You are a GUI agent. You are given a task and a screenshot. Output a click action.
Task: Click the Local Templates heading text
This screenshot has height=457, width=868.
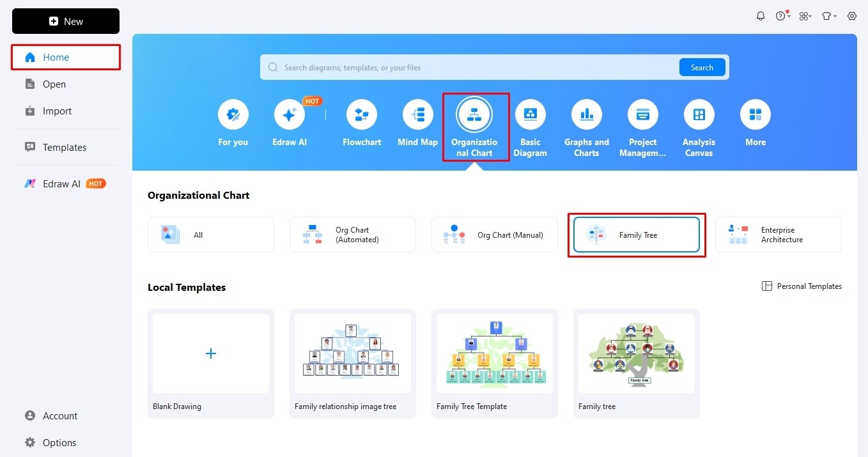187,288
